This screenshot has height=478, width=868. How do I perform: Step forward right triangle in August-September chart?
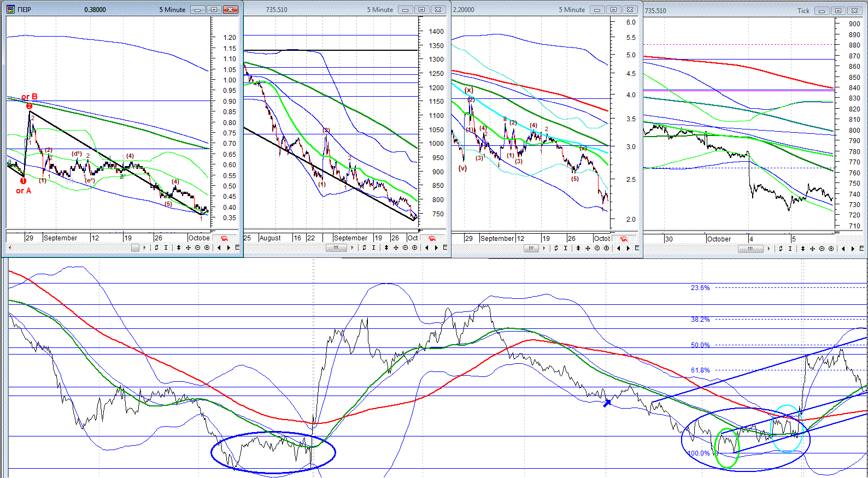coord(436,247)
